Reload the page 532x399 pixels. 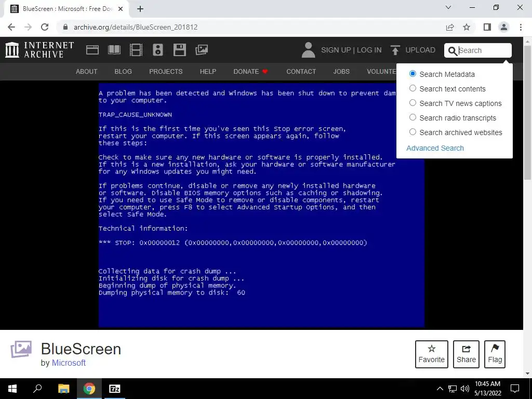click(45, 27)
